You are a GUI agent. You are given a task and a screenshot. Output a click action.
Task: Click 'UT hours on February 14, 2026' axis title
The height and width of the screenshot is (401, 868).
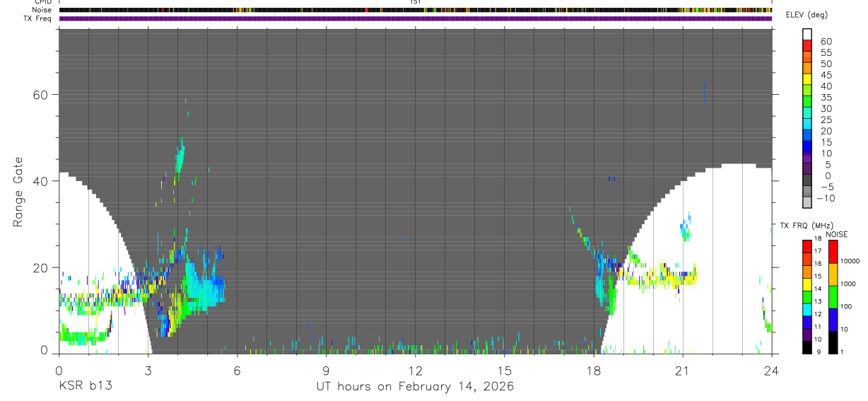point(416,387)
